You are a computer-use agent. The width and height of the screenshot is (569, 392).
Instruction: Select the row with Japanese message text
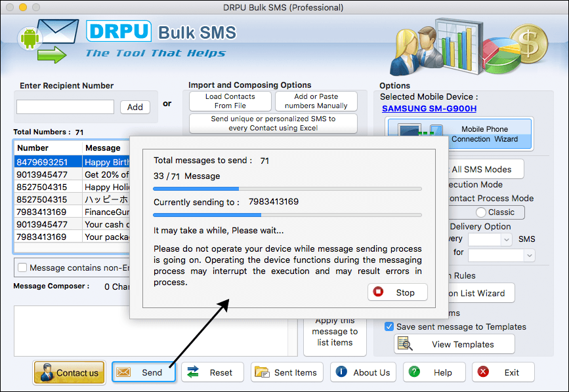coord(72,199)
